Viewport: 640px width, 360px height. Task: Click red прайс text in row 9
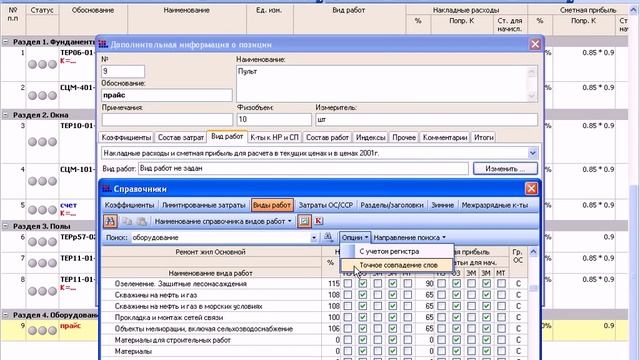(70, 325)
